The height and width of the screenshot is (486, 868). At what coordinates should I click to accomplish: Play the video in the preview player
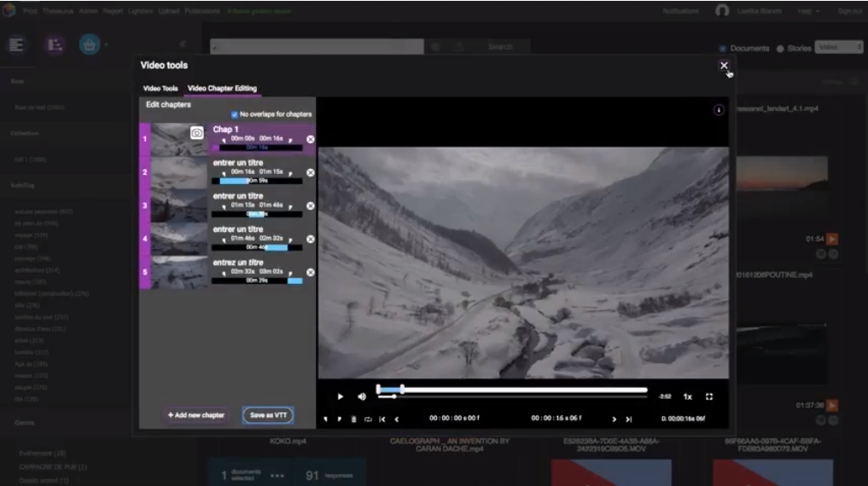[x=340, y=396]
